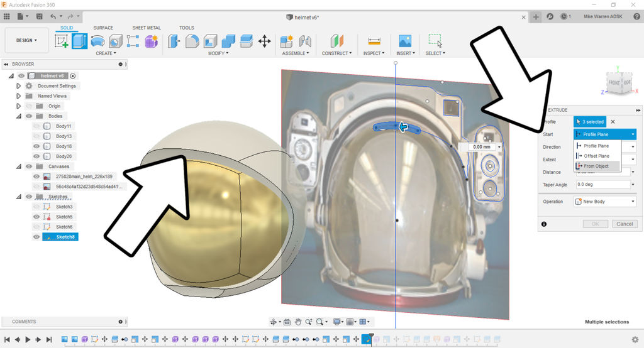
Task: Cancel the Extrude dialog
Action: (x=625, y=224)
